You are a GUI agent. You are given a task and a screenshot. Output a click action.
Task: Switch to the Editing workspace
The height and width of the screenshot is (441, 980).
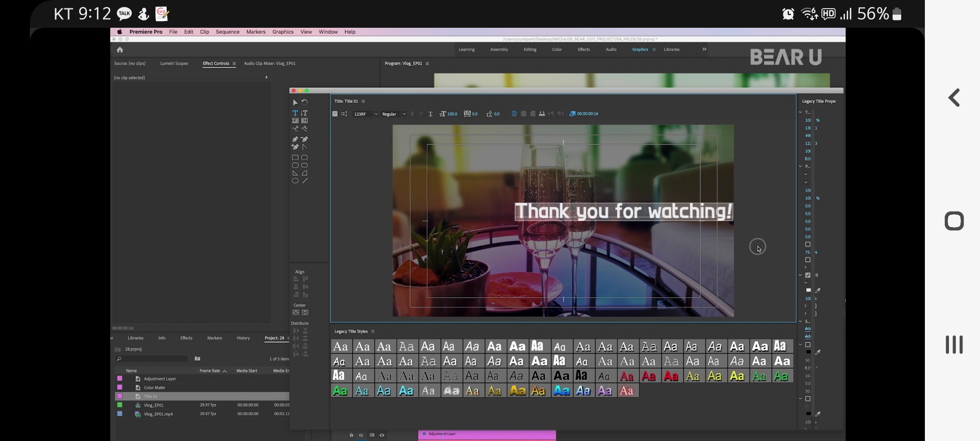(x=530, y=49)
